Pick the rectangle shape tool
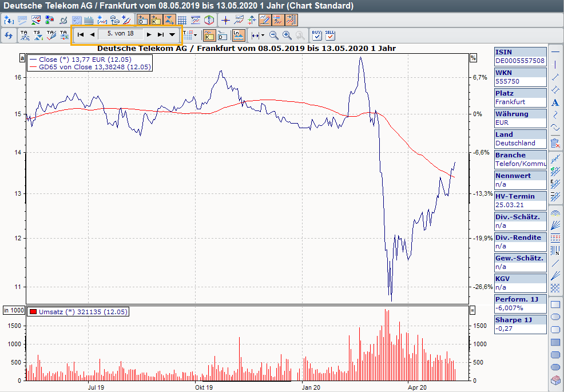 (555, 304)
